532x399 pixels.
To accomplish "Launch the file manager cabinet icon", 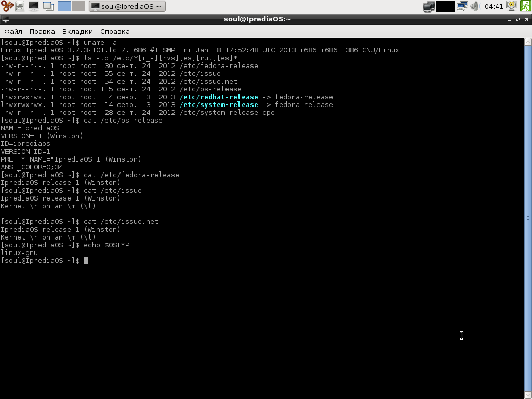I will pyautogui.click(x=20, y=6).
